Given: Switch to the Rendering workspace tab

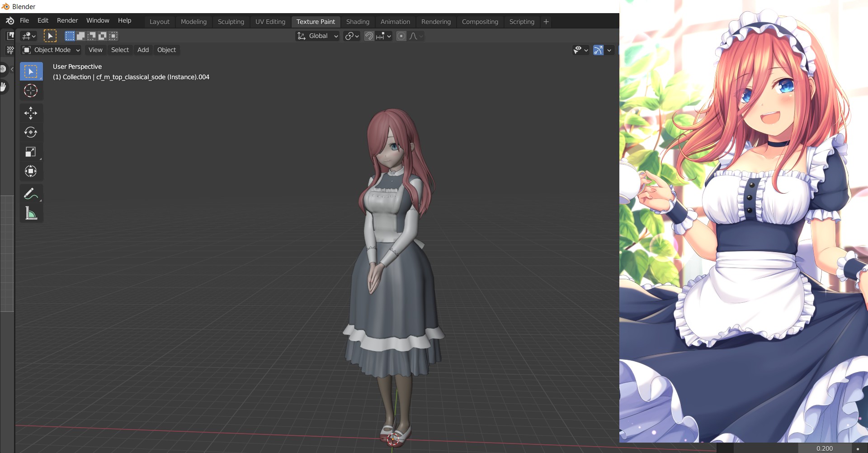Looking at the screenshot, I should tap(436, 22).
